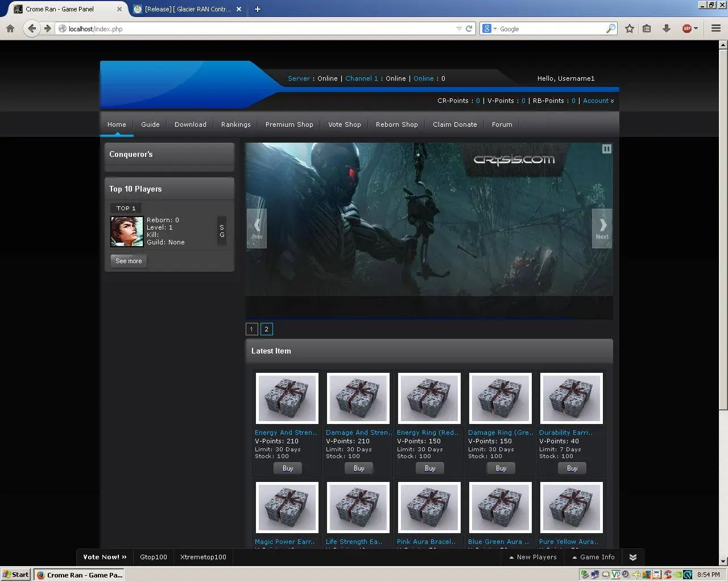The image size is (728, 582).
Task: Go back with the browser back arrow
Action: coord(32,28)
